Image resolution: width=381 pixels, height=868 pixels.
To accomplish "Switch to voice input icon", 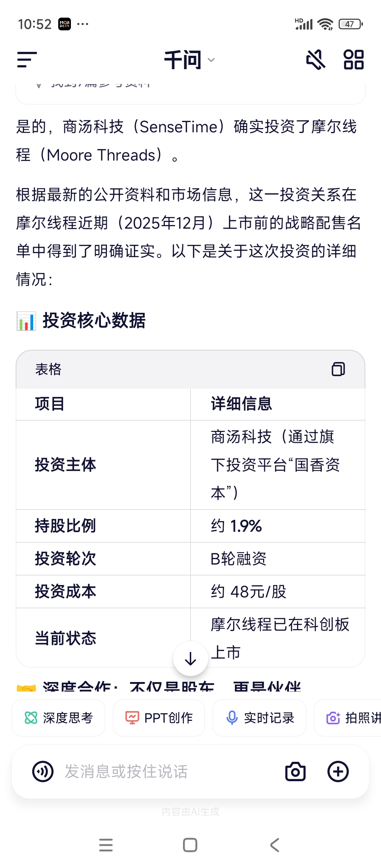I will (43, 772).
